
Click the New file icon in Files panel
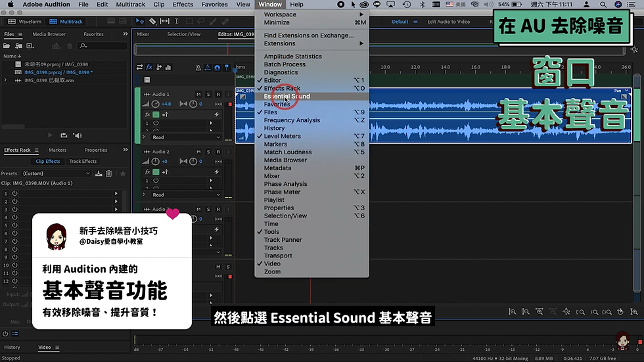(x=30, y=46)
